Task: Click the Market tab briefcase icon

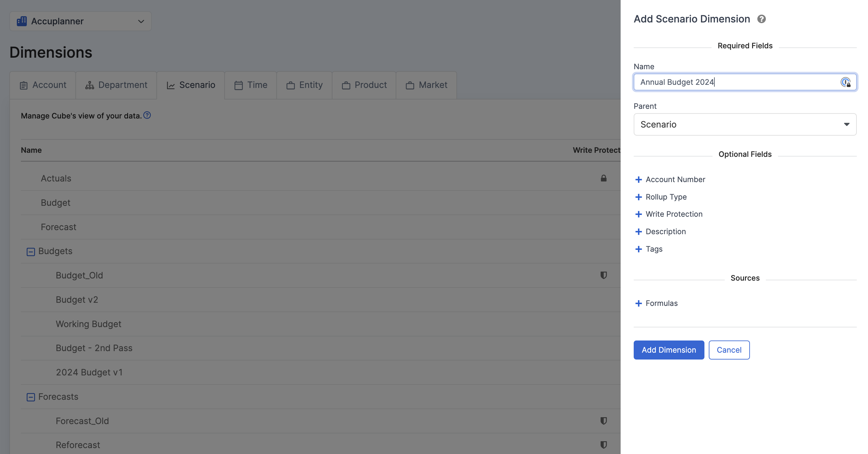Action: [410, 85]
